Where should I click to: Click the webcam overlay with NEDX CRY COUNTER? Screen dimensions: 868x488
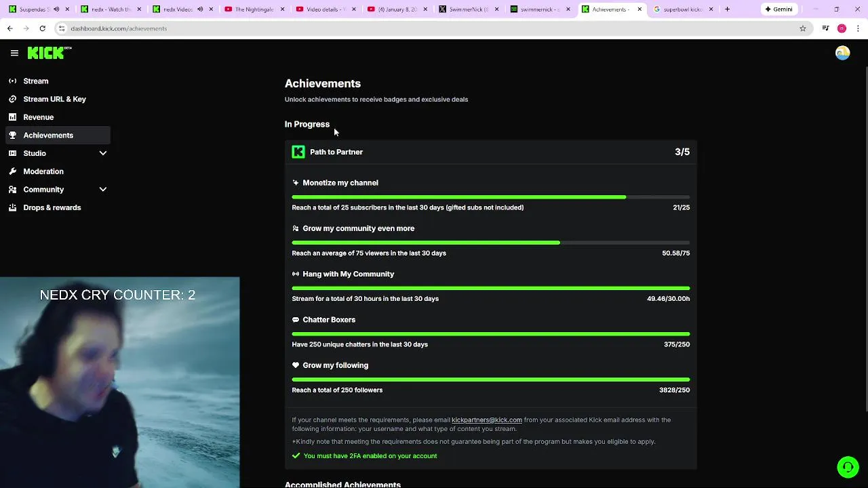[x=119, y=382]
